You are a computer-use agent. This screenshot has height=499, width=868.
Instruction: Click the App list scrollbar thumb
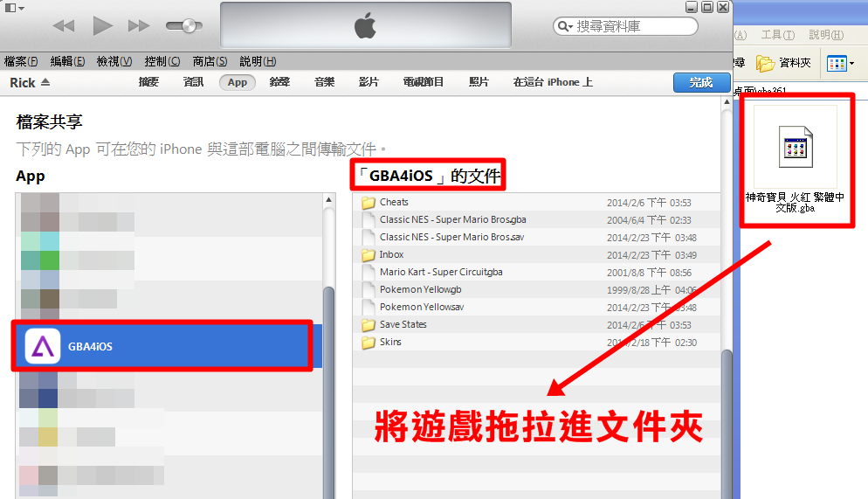coord(329,393)
